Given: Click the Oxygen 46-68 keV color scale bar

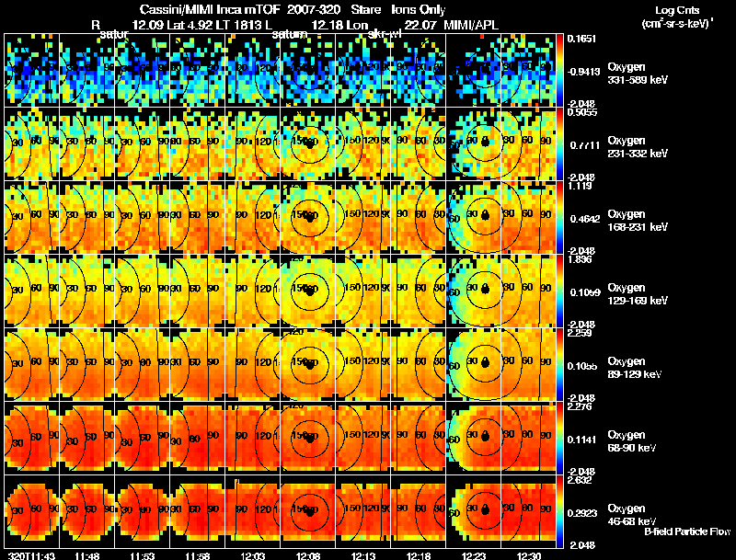Looking at the screenshot, I should (559, 511).
